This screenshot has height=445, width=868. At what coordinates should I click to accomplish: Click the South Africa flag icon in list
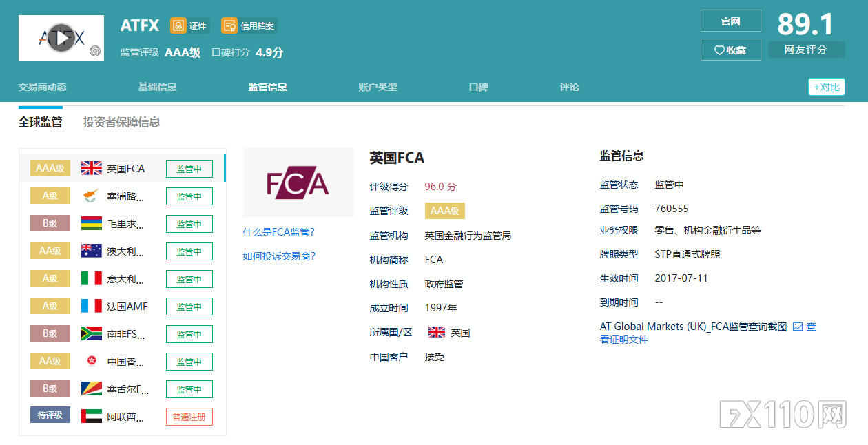(92, 334)
